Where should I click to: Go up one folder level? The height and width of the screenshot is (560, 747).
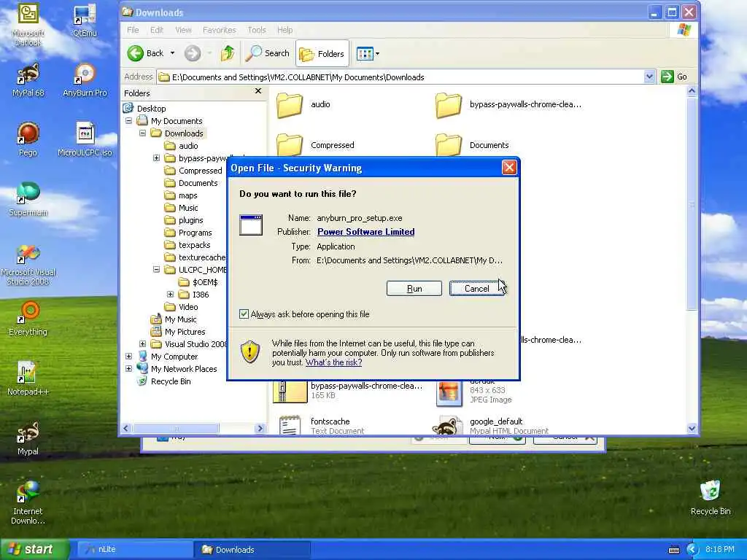(x=228, y=53)
